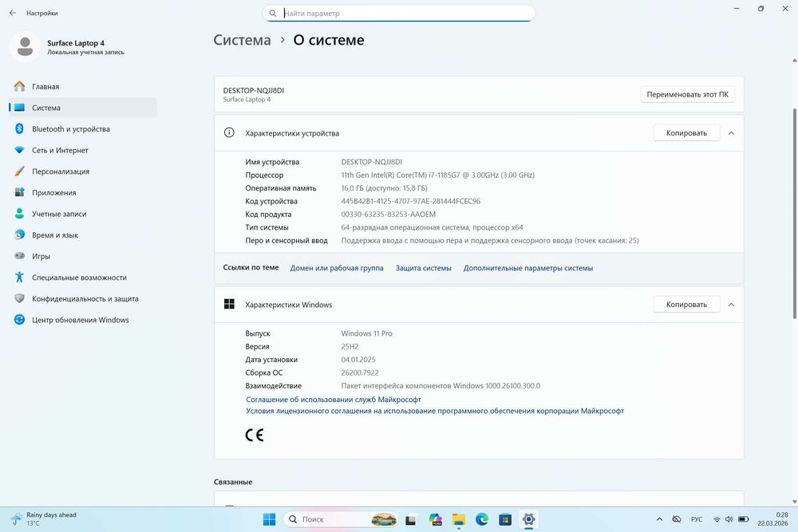This screenshot has width=798, height=532.
Task: Open the clock showing 0:28 22.03.2026
Action: pos(772,519)
